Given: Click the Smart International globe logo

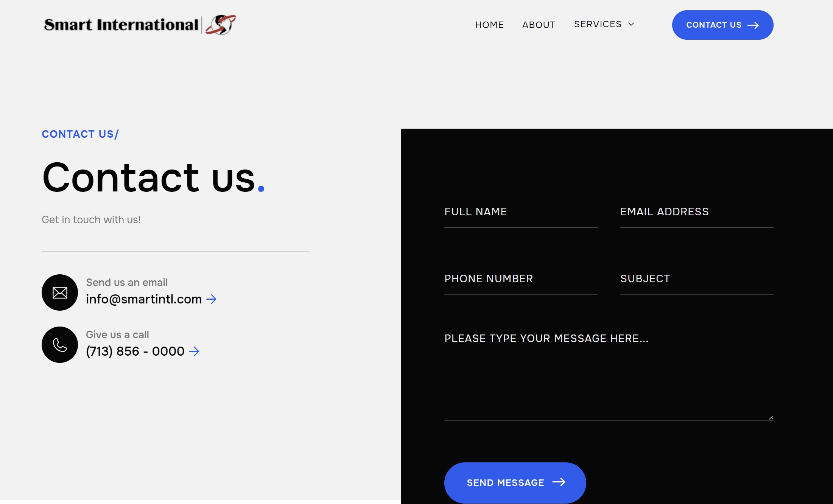Looking at the screenshot, I should [x=221, y=25].
